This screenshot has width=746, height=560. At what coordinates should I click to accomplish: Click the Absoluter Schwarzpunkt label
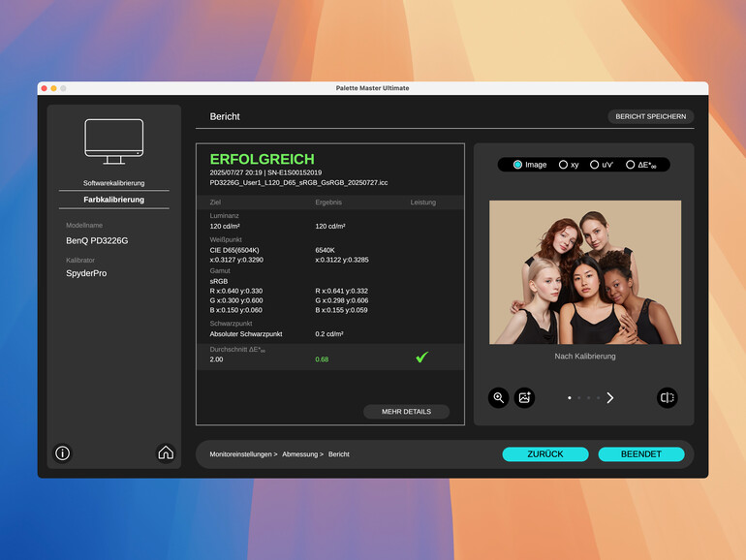(246, 334)
